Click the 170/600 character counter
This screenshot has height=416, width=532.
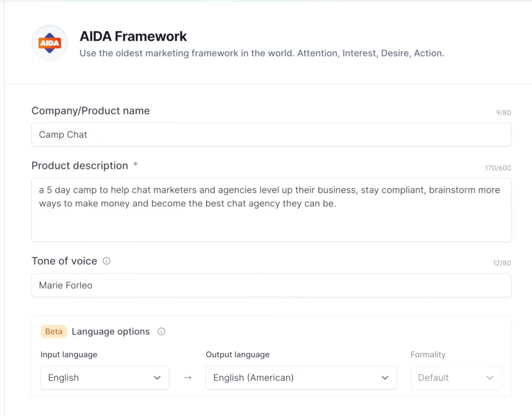(x=498, y=168)
